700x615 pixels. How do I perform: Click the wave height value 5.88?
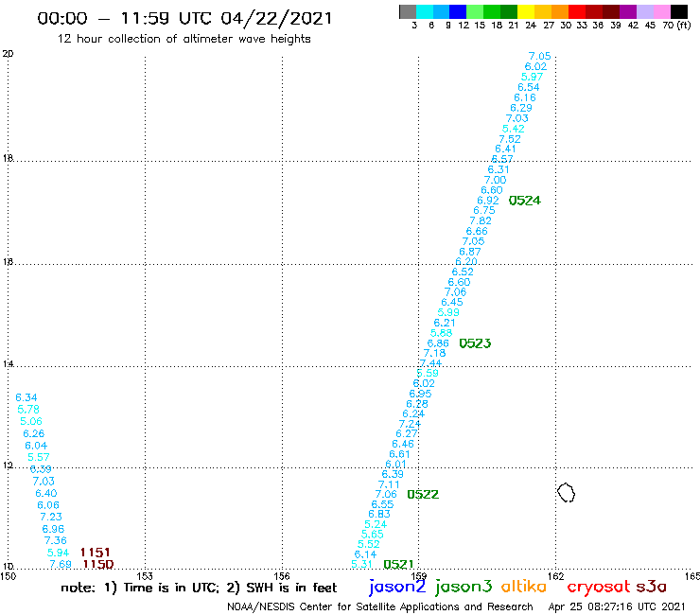coord(441,333)
